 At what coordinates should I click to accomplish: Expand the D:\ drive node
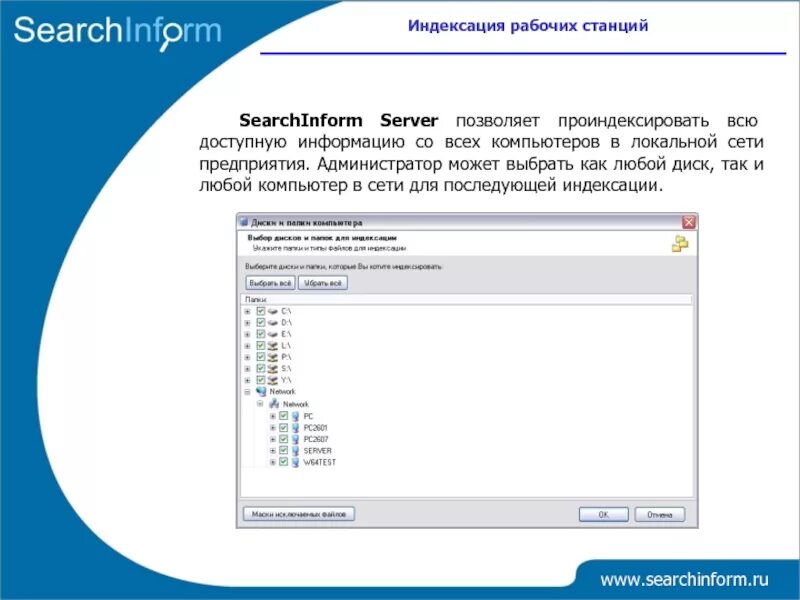click(247, 323)
